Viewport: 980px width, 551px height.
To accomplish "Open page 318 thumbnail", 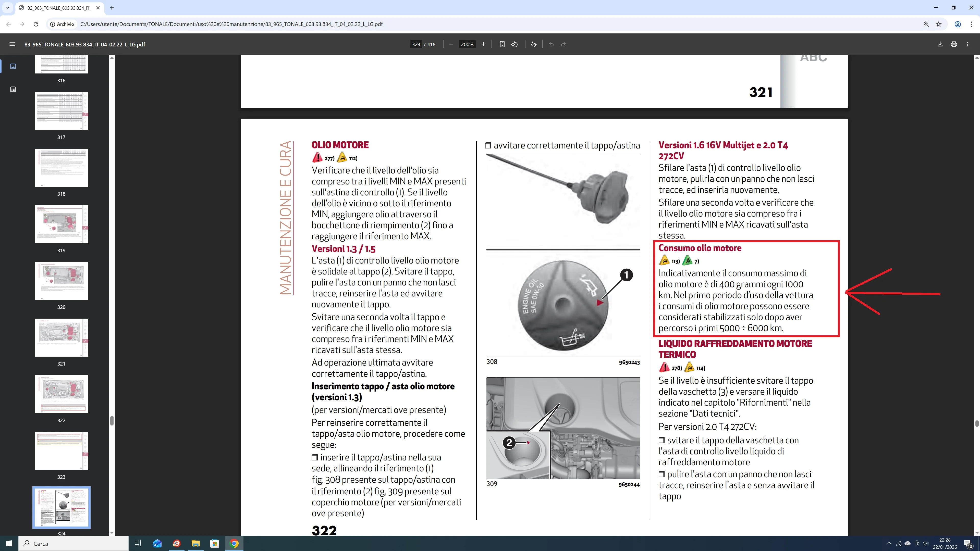I will [x=61, y=168].
